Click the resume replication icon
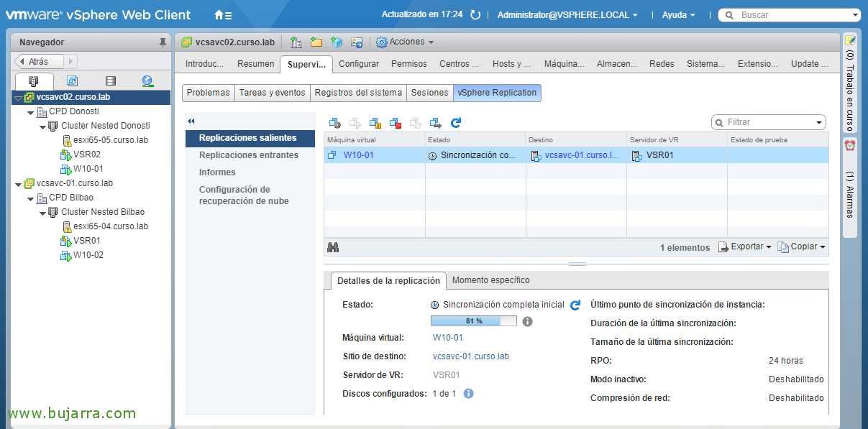Screen dimensions: 868x429 (x=355, y=123)
